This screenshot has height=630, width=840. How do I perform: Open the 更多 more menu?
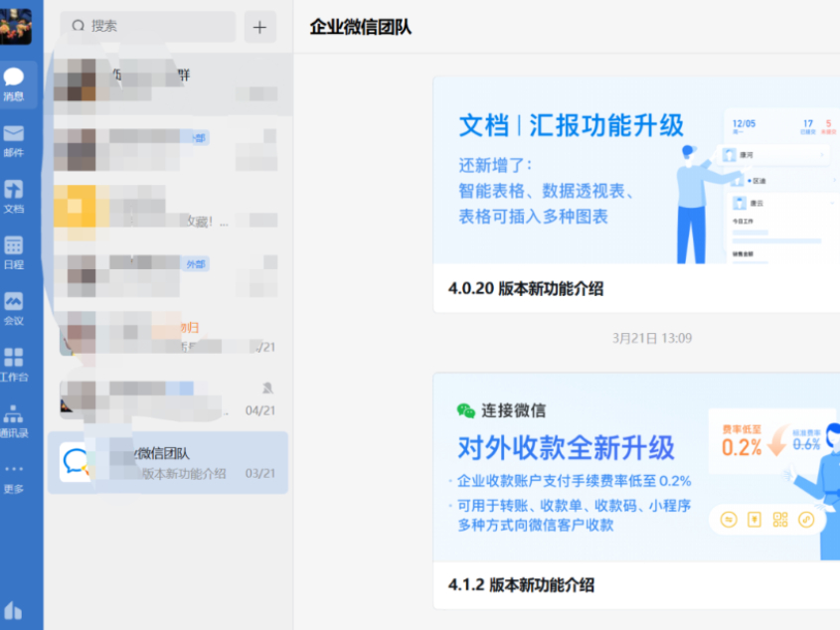(14, 478)
